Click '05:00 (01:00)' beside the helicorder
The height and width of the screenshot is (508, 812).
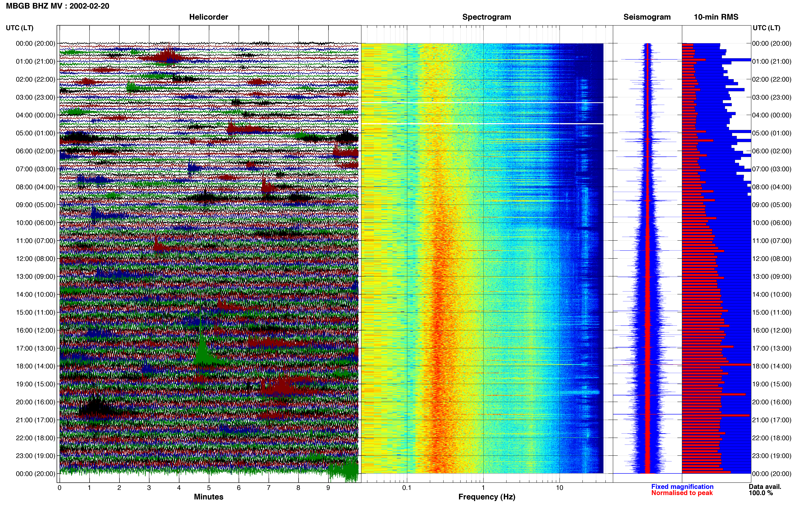click(36, 133)
